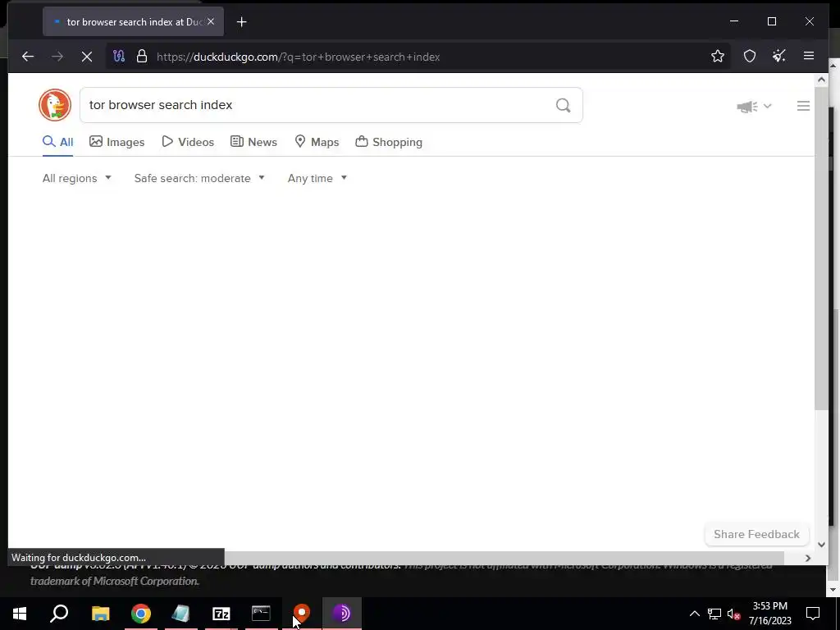Viewport: 840px width, 630px height.
Task: Switch to the Videos tab
Action: pyautogui.click(x=188, y=142)
